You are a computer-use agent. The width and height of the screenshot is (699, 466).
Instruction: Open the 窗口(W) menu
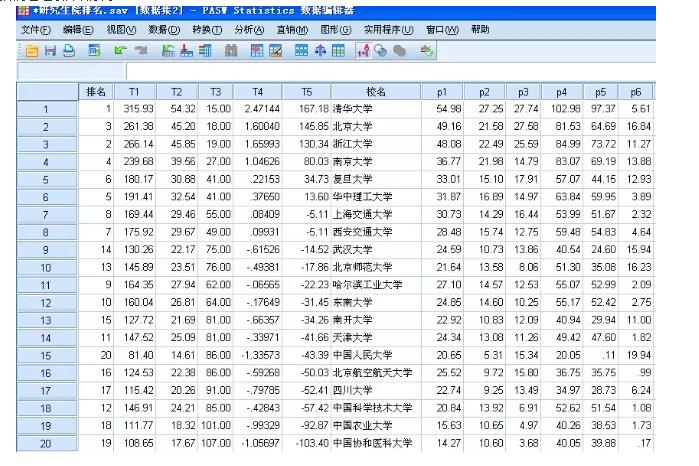click(442, 30)
